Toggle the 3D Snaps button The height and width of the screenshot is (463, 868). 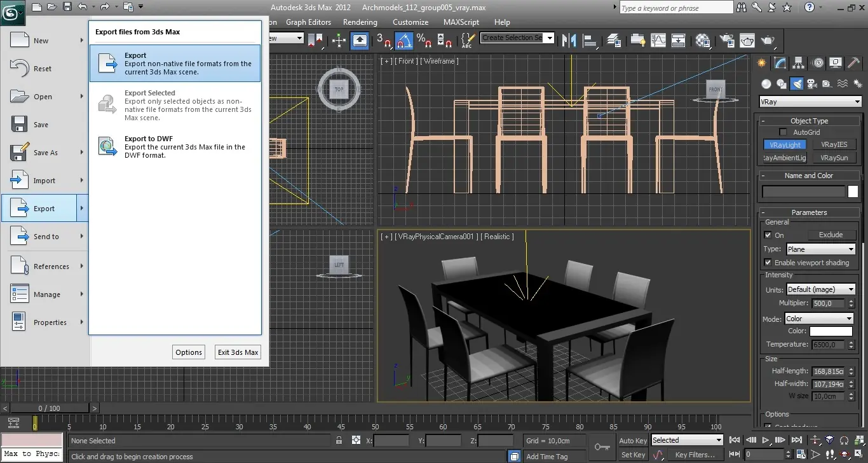pos(384,41)
